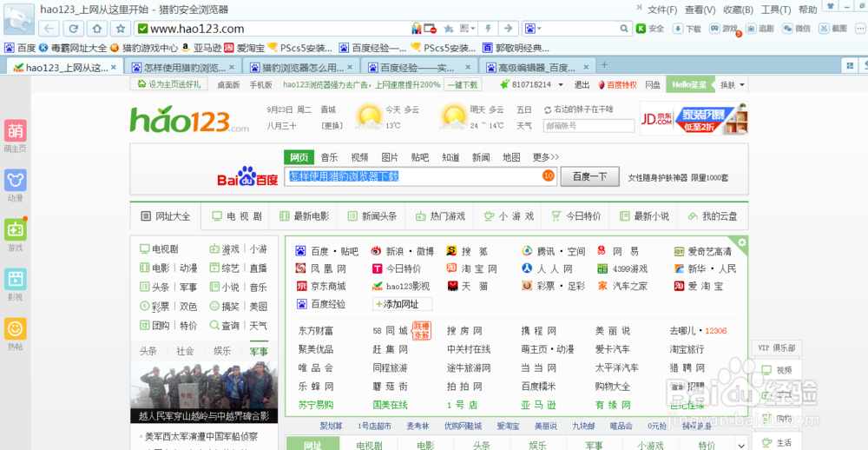Screen dimensions: 868x450
Task: Click the 添加网址 button
Action: pos(403,304)
